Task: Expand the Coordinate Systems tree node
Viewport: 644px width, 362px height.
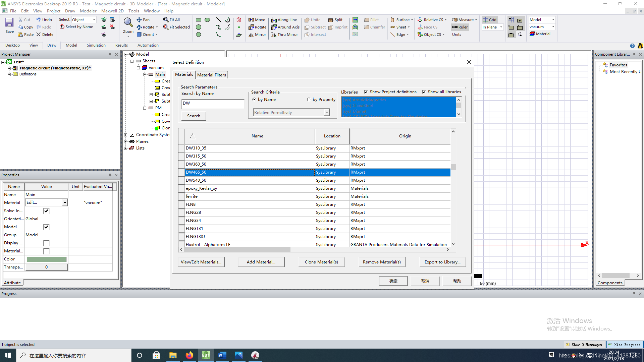Action: click(x=126, y=135)
